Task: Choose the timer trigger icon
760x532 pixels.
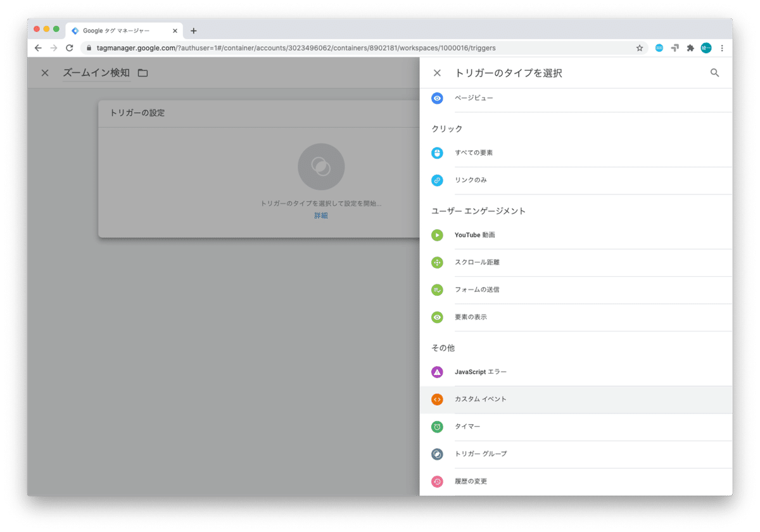Action: (x=437, y=427)
